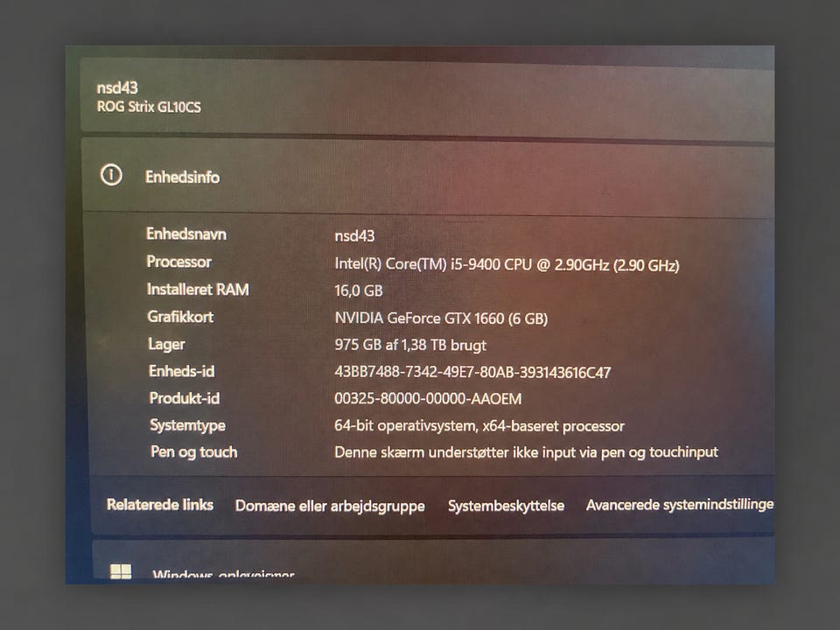Select the 975 GB af 1,38 TB brugt value

tap(410, 345)
